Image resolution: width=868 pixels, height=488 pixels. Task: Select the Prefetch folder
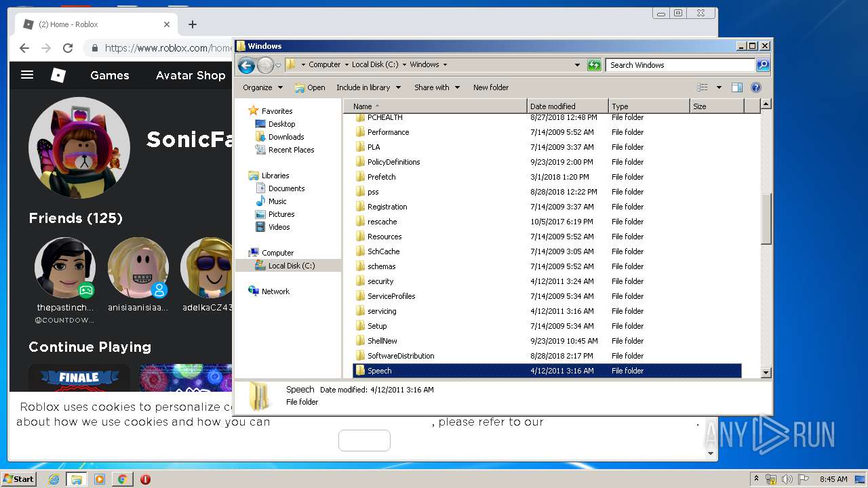pyautogui.click(x=381, y=177)
